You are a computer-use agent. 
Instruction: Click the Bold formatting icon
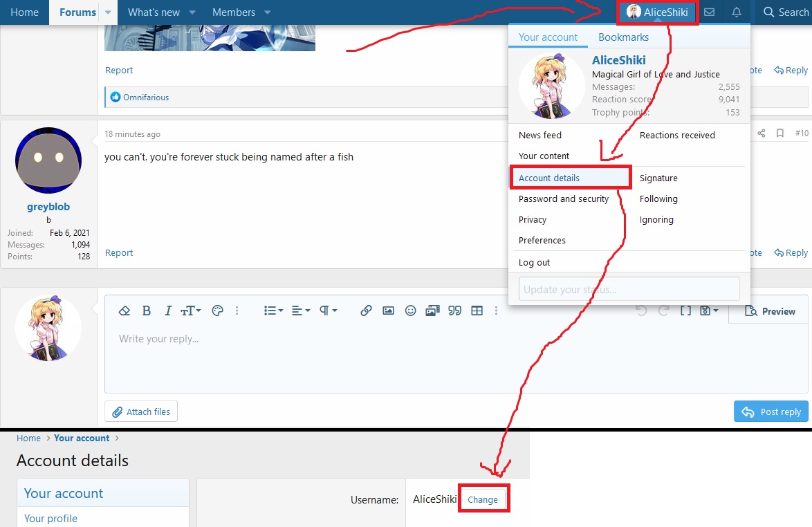(147, 311)
